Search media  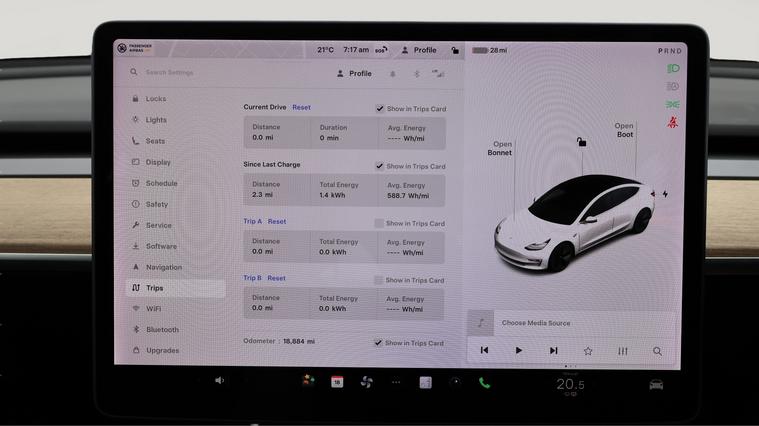[x=657, y=351]
